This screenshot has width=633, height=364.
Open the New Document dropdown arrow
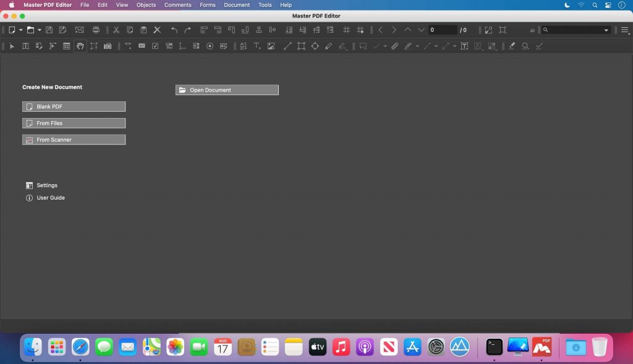(x=20, y=29)
